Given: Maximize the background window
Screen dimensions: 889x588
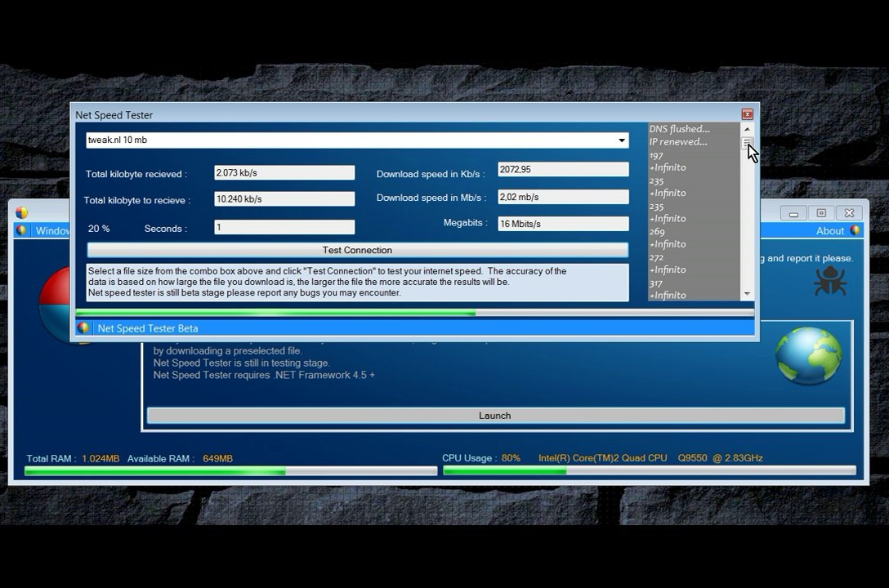Looking at the screenshot, I should click(821, 213).
